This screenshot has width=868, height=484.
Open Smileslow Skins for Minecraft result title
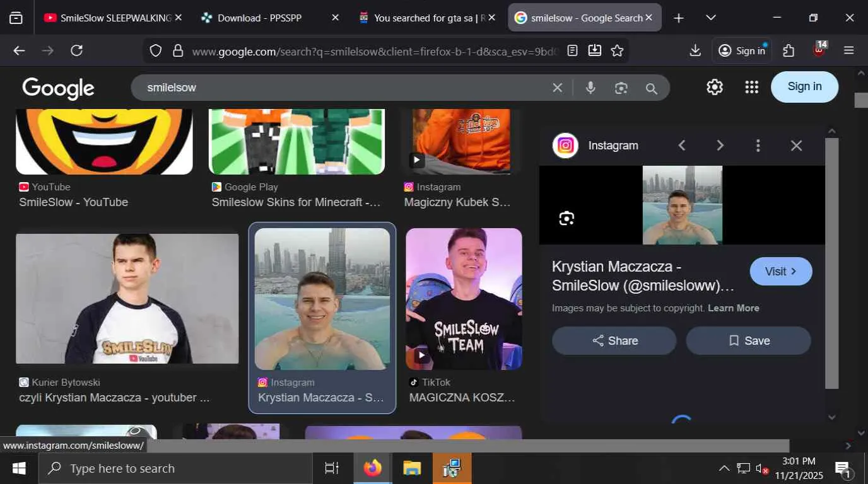(296, 202)
